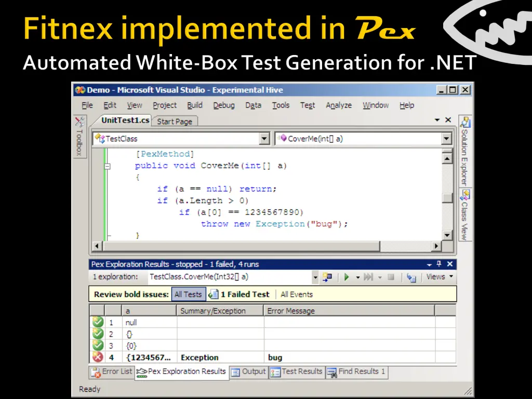The width and height of the screenshot is (532, 399).
Task: Click the TestClass class icon in the dropdown
Action: point(99,138)
